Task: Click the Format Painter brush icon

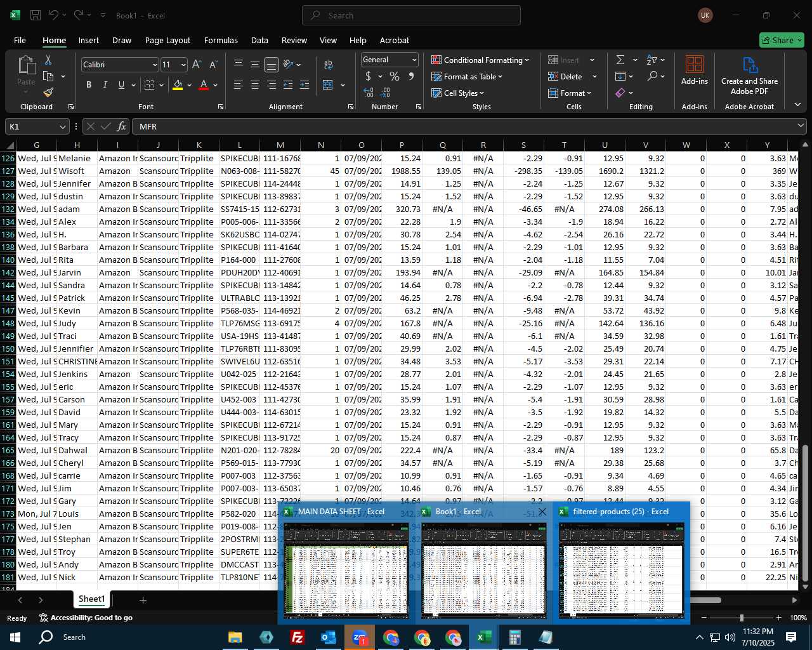Action: pyautogui.click(x=48, y=92)
